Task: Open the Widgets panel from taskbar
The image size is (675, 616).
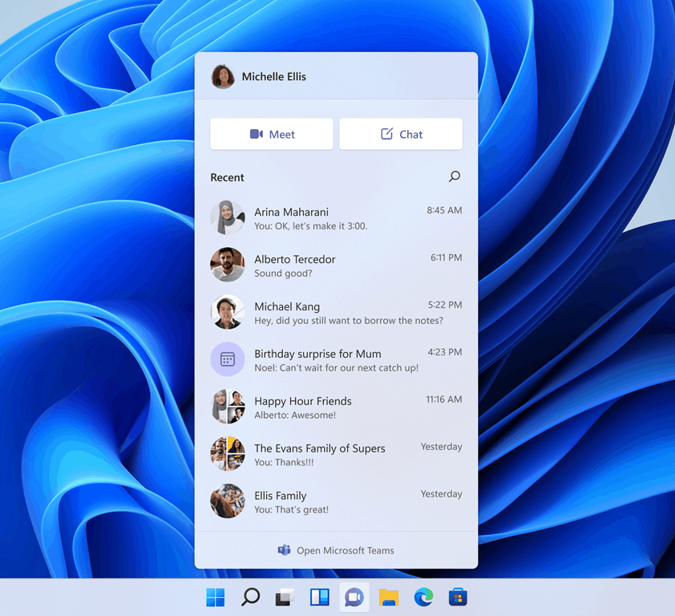Action: click(320, 597)
